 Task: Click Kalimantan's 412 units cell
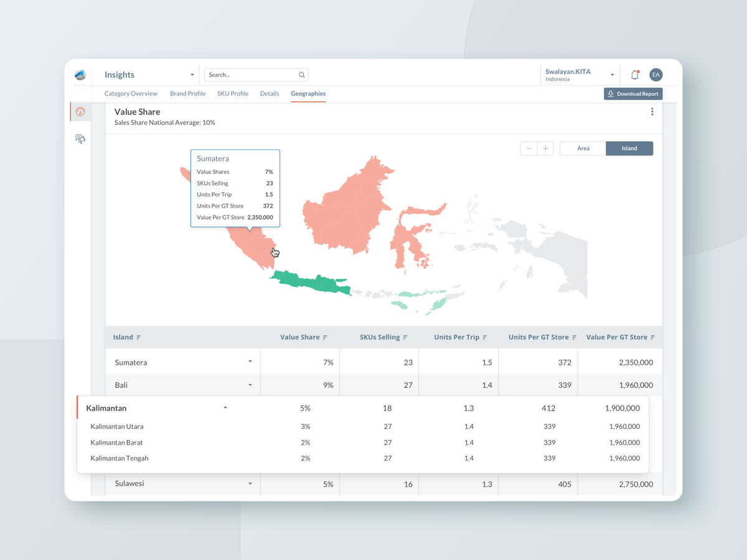[x=549, y=408]
